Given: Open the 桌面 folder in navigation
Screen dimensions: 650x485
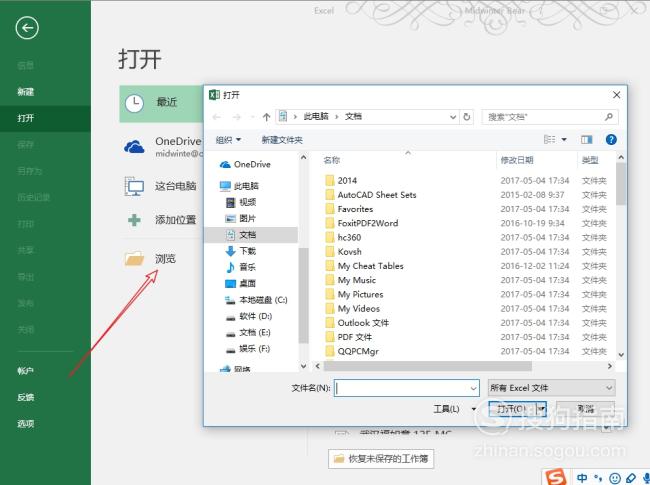Looking at the screenshot, I should (x=241, y=284).
